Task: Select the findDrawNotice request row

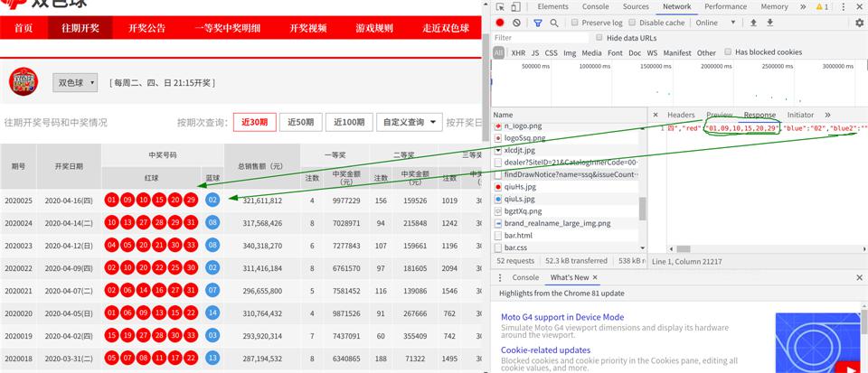Action: (x=566, y=175)
